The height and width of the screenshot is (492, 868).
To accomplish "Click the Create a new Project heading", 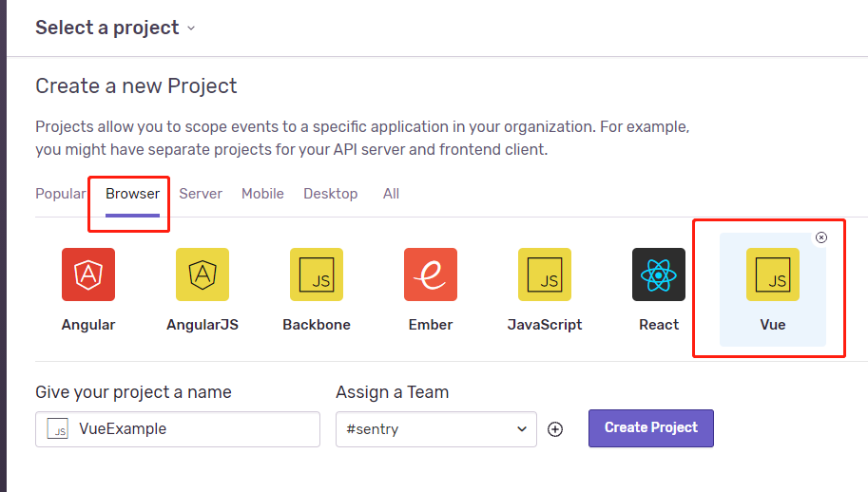I will 136,86.
